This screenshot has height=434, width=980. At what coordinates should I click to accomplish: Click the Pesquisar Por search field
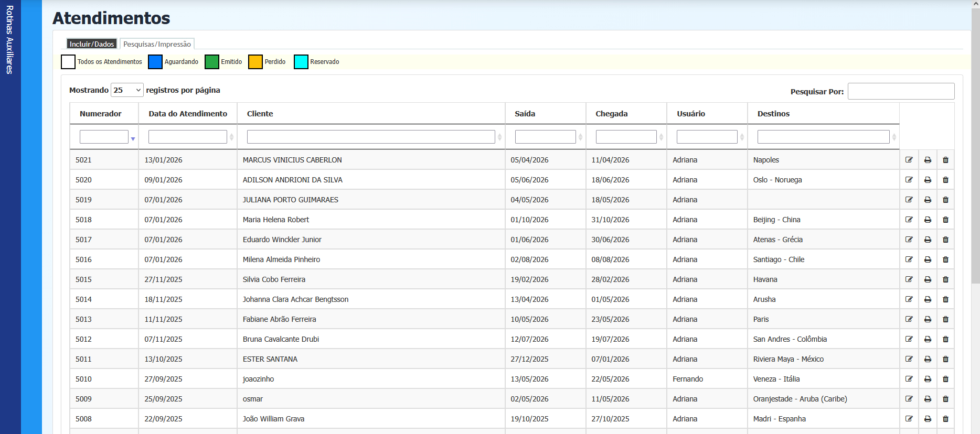click(x=901, y=91)
